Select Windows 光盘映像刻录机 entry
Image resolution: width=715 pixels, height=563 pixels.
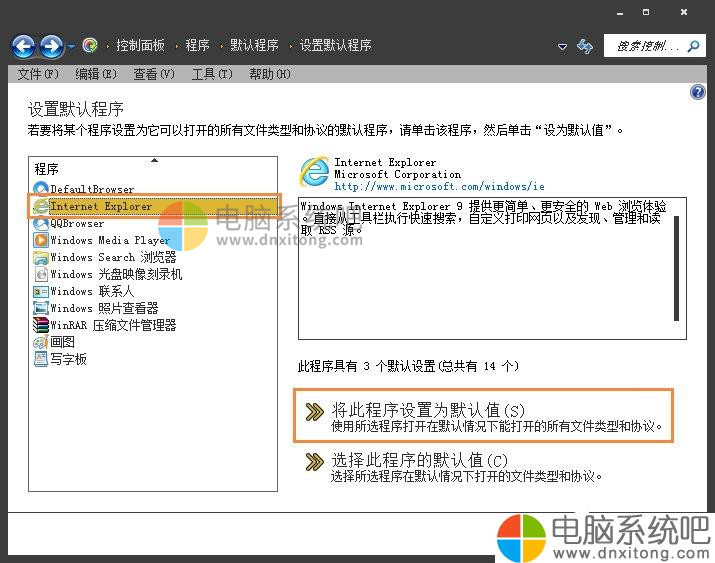coord(116,274)
